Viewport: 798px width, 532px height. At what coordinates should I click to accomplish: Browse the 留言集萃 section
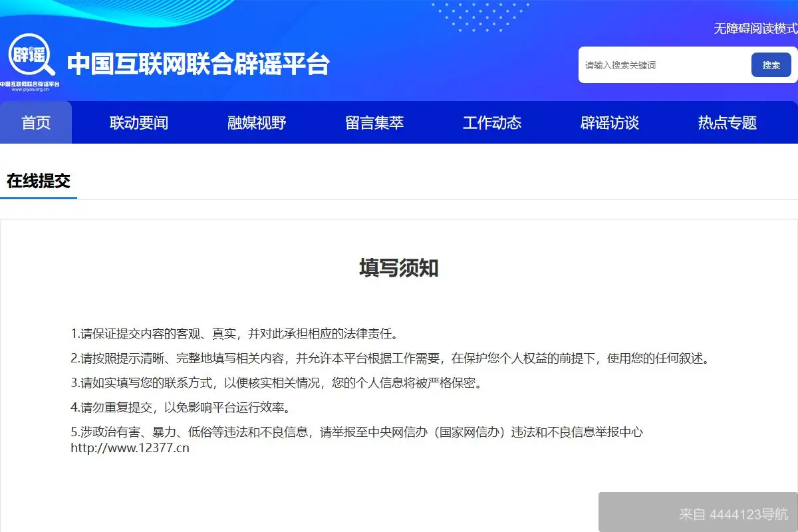pyautogui.click(x=374, y=122)
